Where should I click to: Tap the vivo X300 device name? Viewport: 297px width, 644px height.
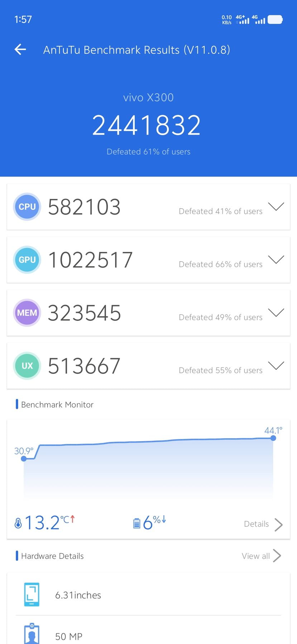[148, 97]
